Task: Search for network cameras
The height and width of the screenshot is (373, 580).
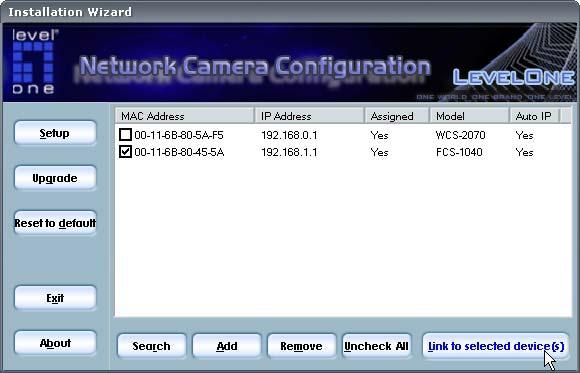Action: pyautogui.click(x=152, y=346)
